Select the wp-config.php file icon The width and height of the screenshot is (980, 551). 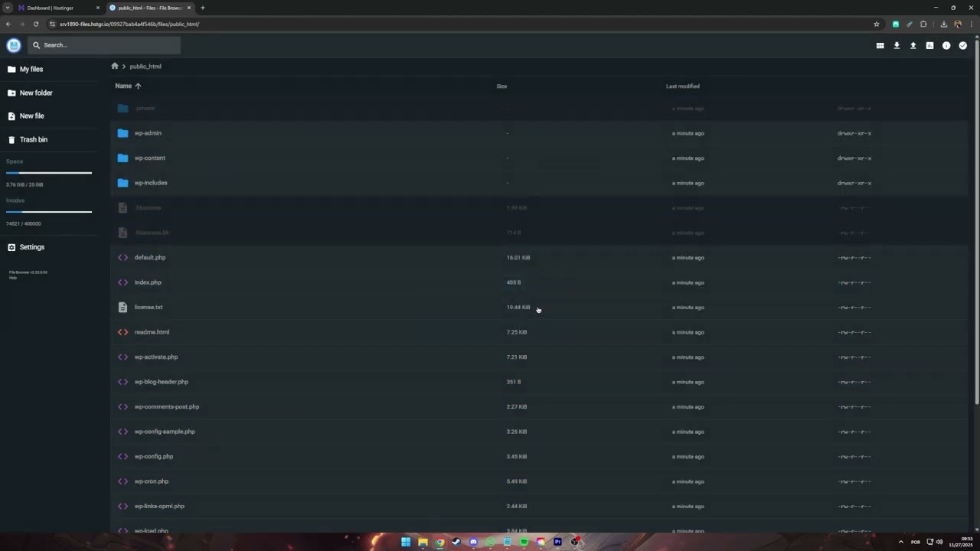(122, 456)
